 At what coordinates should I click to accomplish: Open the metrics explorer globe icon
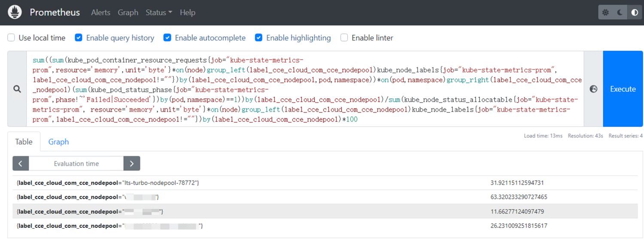(594, 89)
